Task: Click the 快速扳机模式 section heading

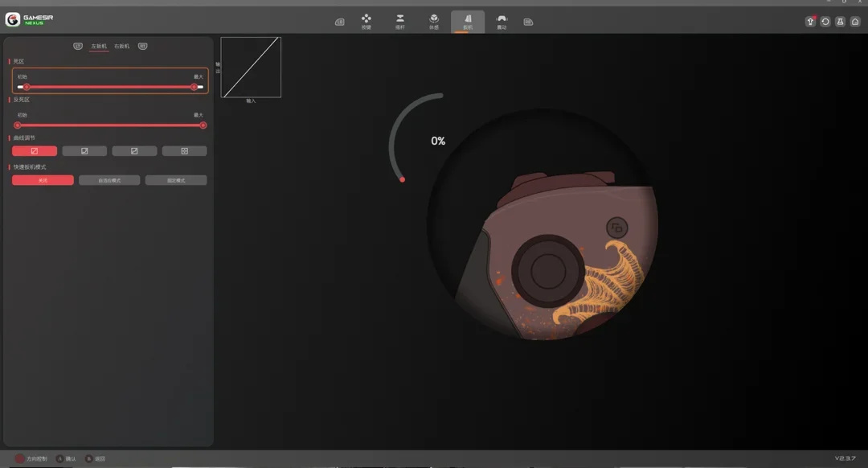Action: tap(30, 166)
